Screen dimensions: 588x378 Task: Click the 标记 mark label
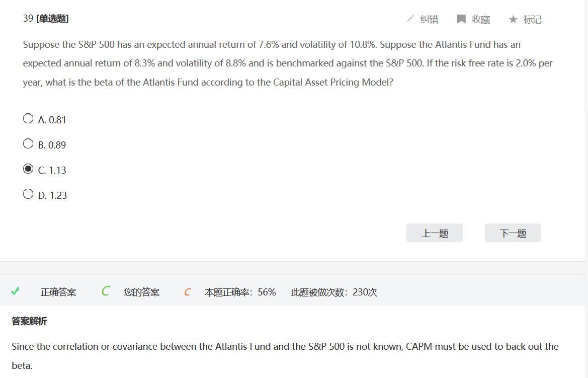(x=532, y=20)
